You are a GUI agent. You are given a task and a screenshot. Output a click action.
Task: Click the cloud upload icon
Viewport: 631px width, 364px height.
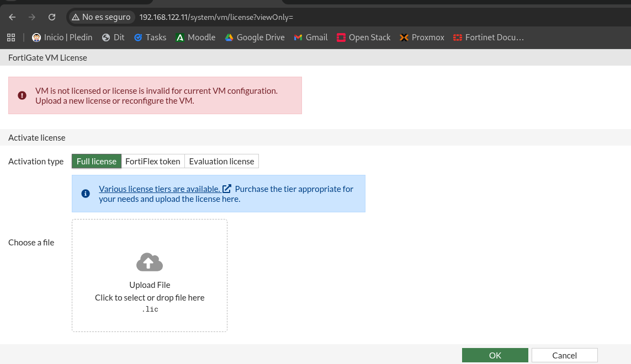(x=150, y=262)
